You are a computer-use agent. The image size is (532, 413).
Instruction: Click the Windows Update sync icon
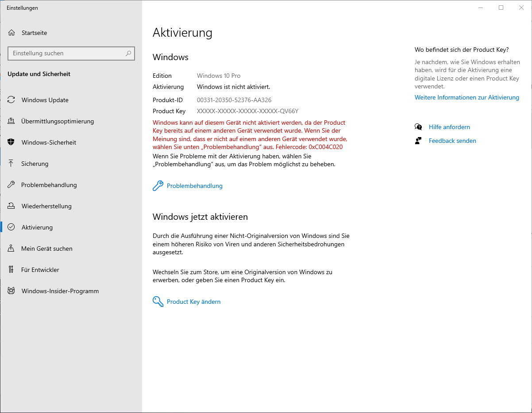coord(12,100)
